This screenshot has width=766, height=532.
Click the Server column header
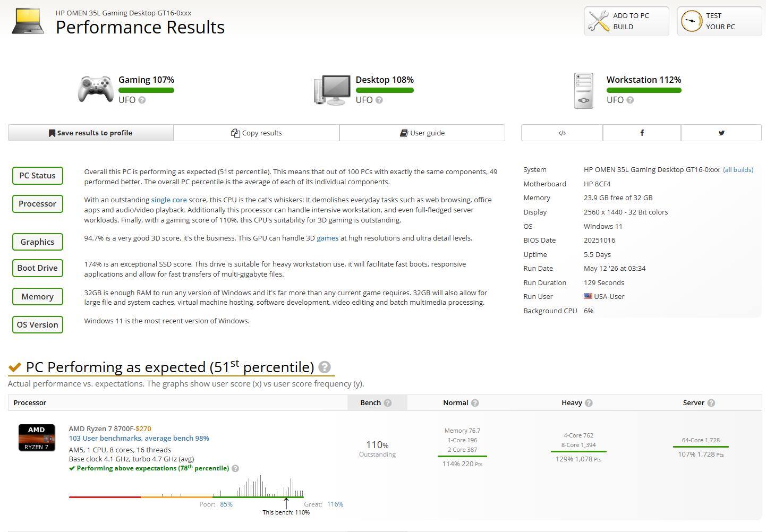click(699, 403)
